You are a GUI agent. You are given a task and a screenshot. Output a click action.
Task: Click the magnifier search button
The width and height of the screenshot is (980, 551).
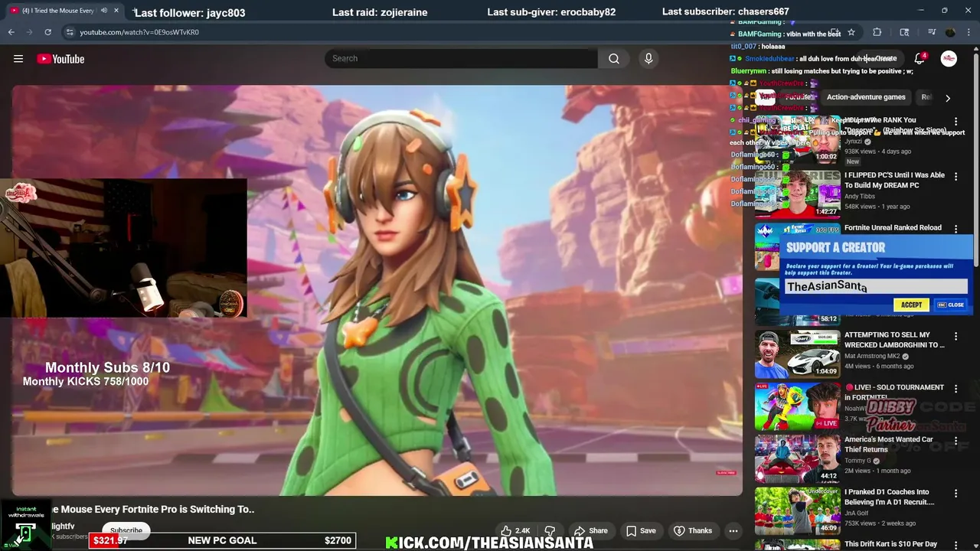click(614, 59)
